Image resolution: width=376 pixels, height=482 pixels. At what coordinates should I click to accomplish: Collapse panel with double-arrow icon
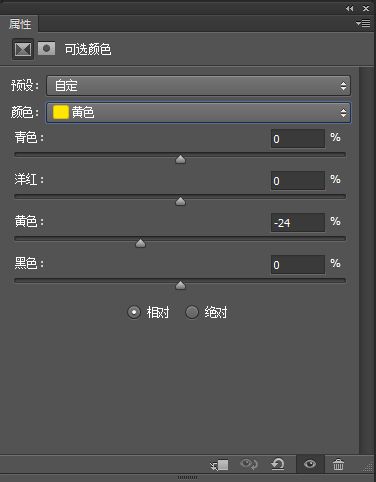pos(349,9)
